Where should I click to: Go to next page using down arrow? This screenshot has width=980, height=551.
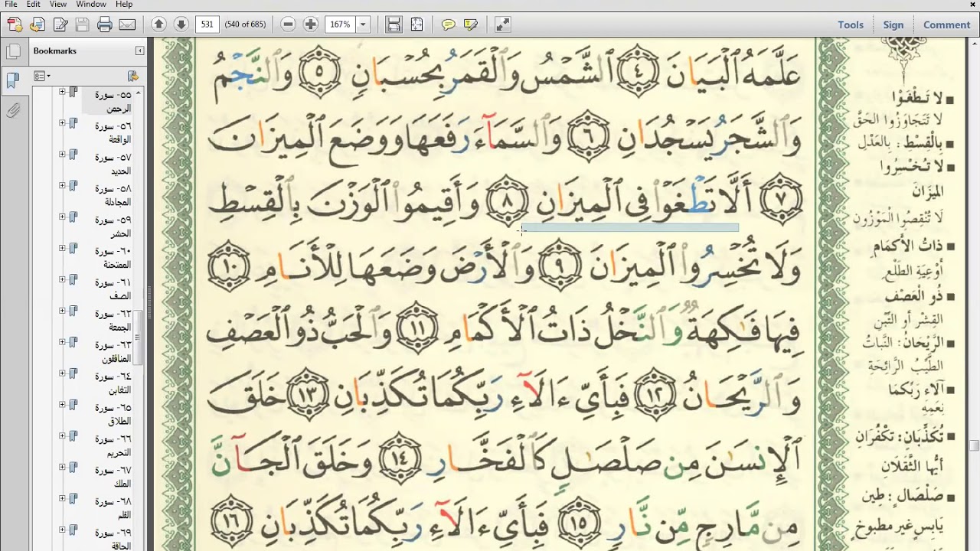pyautogui.click(x=181, y=24)
